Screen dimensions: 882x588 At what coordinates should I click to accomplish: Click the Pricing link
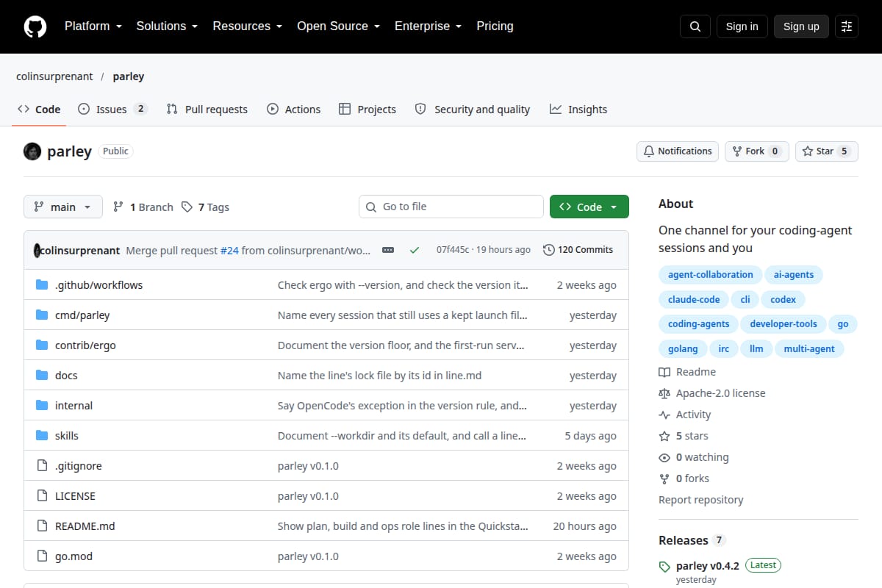pyautogui.click(x=495, y=26)
